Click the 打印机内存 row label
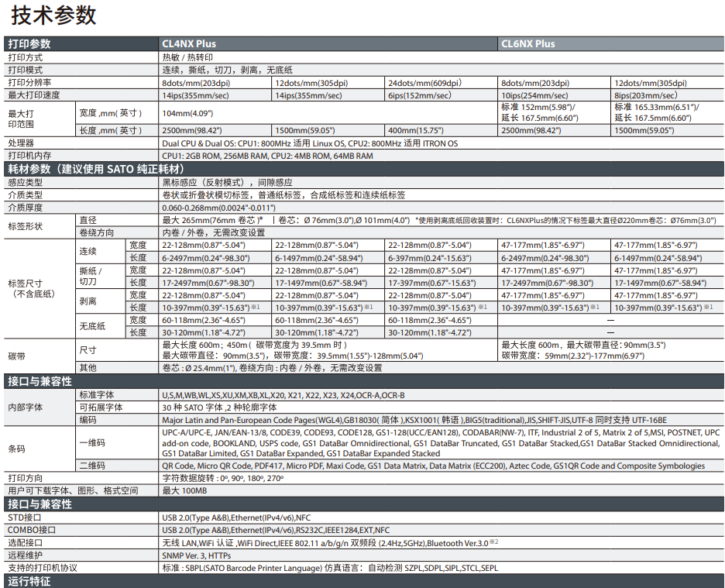This screenshot has width=725, height=588. (29, 156)
